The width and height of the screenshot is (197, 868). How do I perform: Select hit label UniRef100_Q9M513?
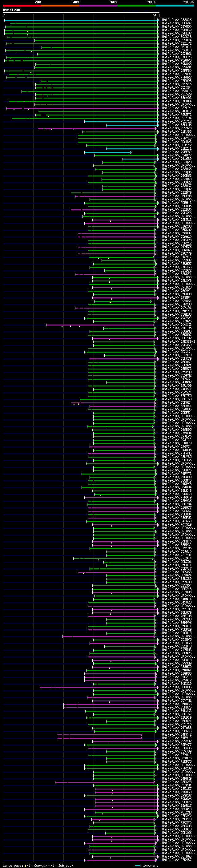[x=177, y=220]
